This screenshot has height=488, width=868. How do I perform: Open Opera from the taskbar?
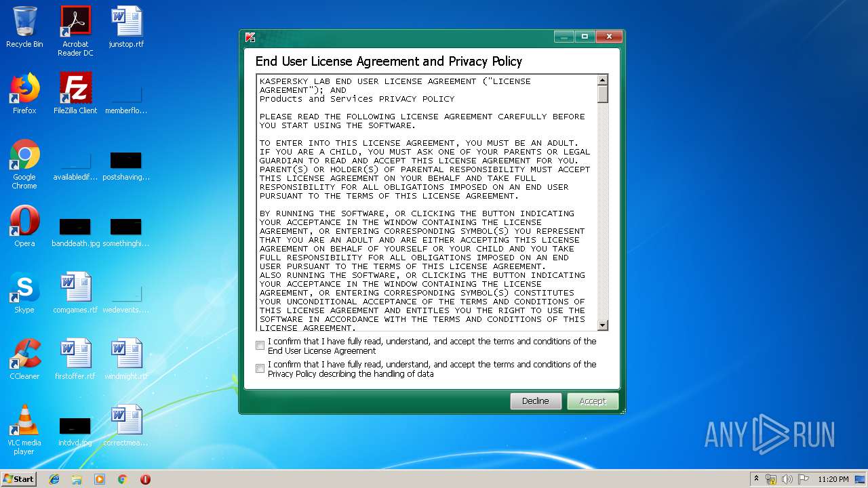[x=145, y=479]
